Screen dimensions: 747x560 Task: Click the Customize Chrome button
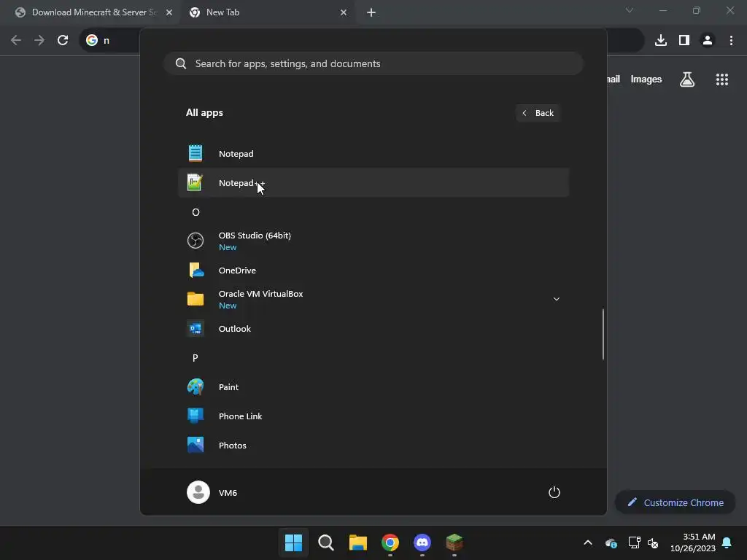(675, 502)
